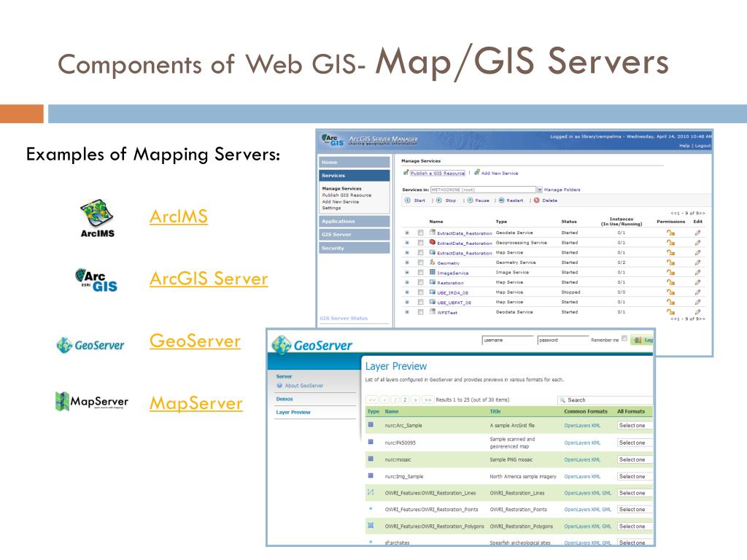Image resolution: width=747 pixels, height=560 pixels.
Task: Open the ArcGIS Server hyperlink
Action: click(x=209, y=279)
